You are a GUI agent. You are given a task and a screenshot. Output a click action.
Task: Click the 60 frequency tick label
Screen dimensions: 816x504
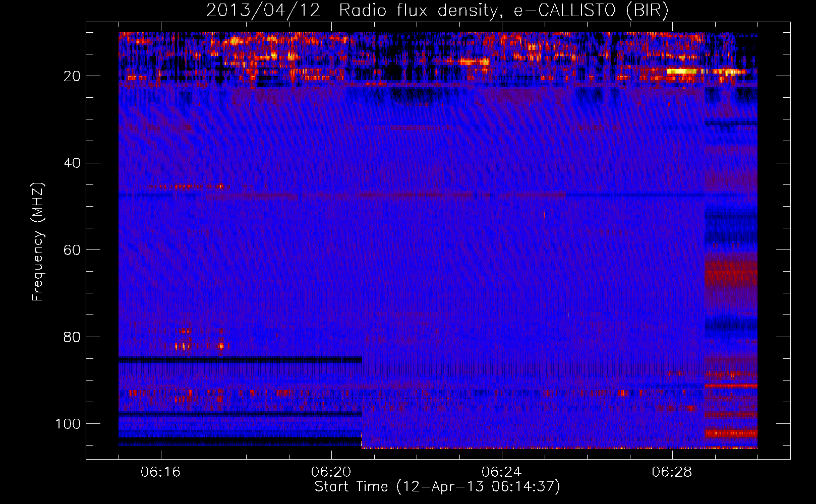coord(73,250)
